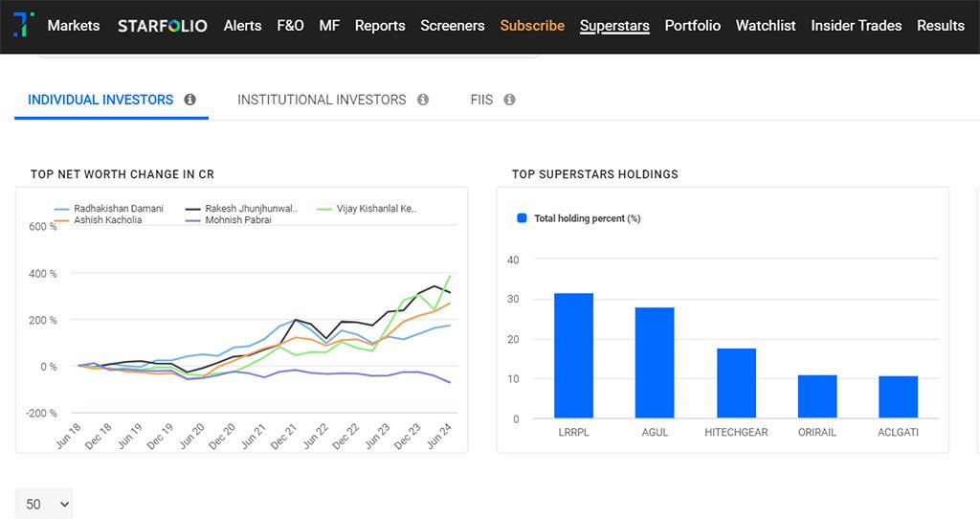The image size is (980, 519).
Task: Click the HITECHGEAR holding bar
Action: (736, 383)
